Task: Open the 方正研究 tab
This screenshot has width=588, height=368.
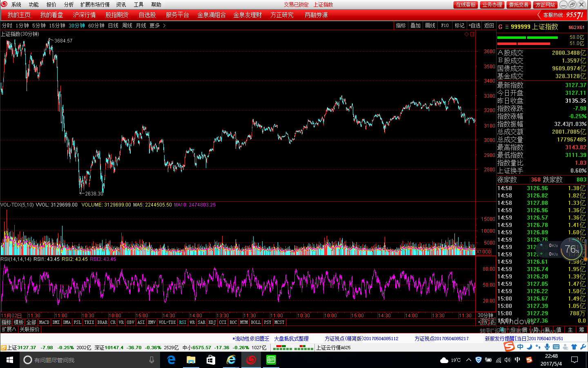Action: [x=282, y=15]
